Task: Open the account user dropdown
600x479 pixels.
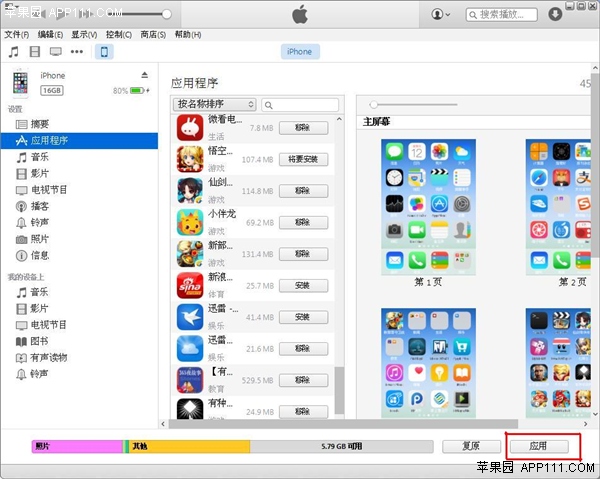Action: pyautogui.click(x=440, y=15)
